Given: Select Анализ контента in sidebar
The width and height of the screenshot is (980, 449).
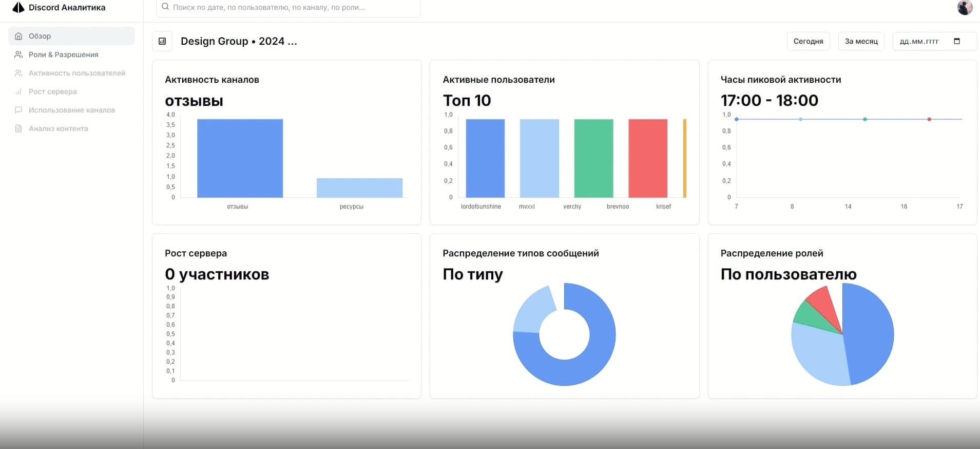Looking at the screenshot, I should pyautogui.click(x=71, y=128).
